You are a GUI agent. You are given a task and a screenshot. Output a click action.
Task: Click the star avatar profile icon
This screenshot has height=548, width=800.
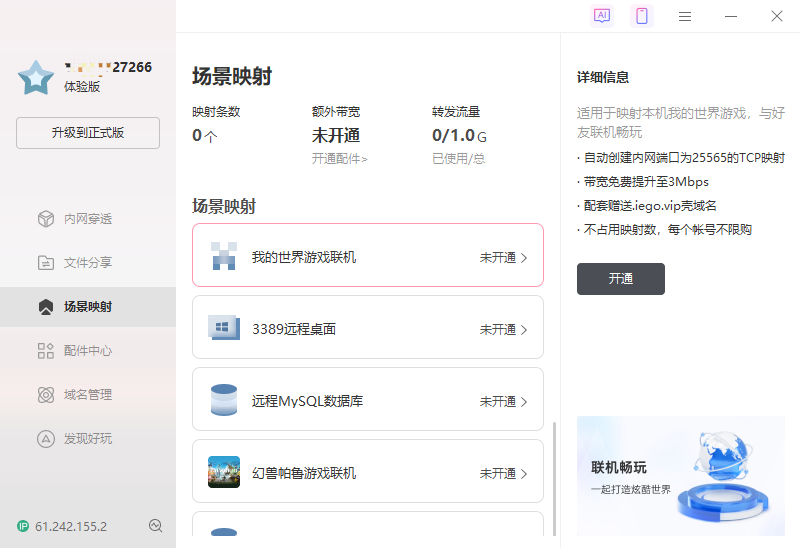[x=36, y=77]
